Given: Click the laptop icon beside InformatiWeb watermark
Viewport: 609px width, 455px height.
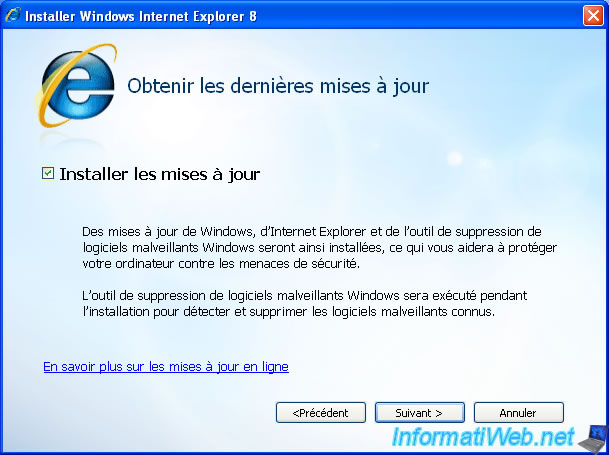Looking at the screenshot, I should tap(594, 439).
